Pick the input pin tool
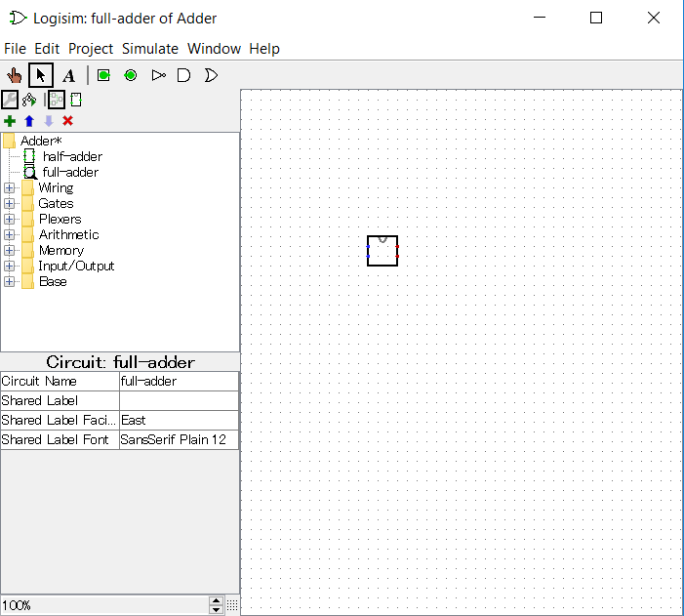Image resolution: width=684 pixels, height=616 pixels. pyautogui.click(x=103, y=75)
